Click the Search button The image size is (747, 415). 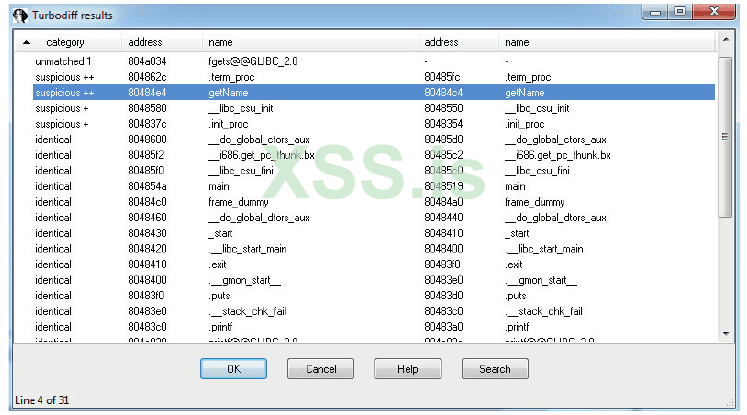pyautogui.click(x=495, y=369)
